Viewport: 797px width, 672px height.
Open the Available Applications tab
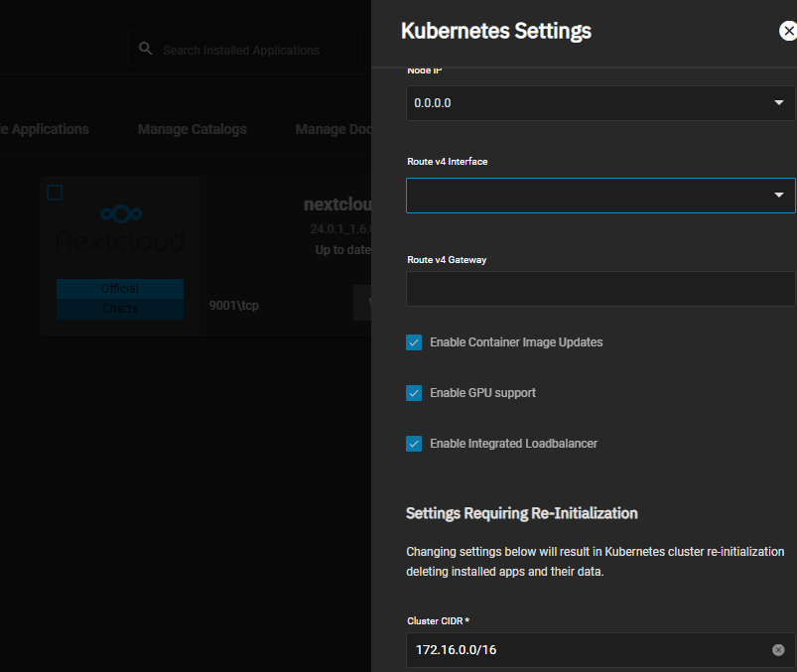click(45, 129)
